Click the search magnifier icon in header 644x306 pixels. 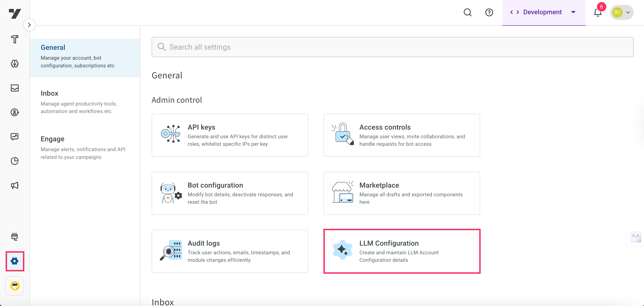tap(468, 12)
